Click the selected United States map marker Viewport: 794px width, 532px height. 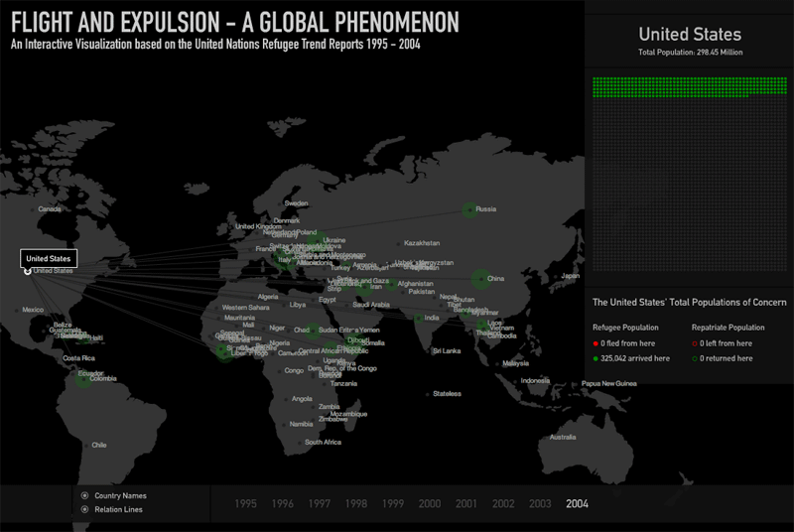click(28, 271)
